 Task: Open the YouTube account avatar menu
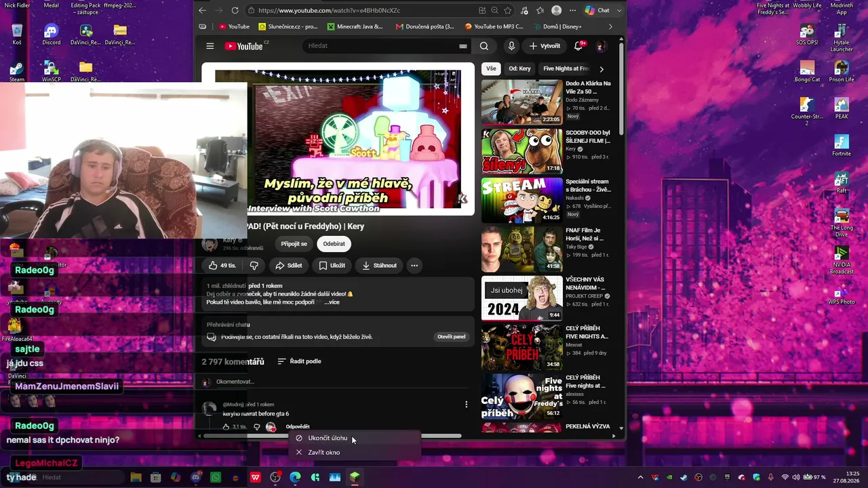click(600, 46)
